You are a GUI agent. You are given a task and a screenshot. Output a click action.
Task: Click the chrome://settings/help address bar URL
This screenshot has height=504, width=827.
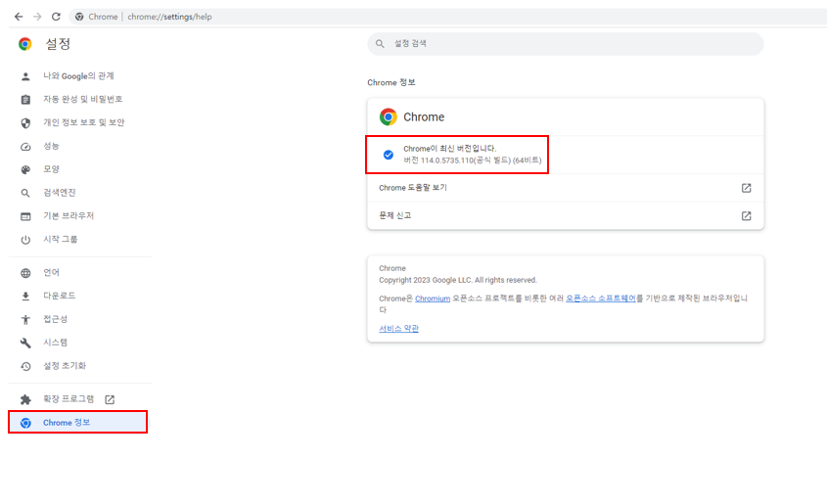pyautogui.click(x=169, y=17)
